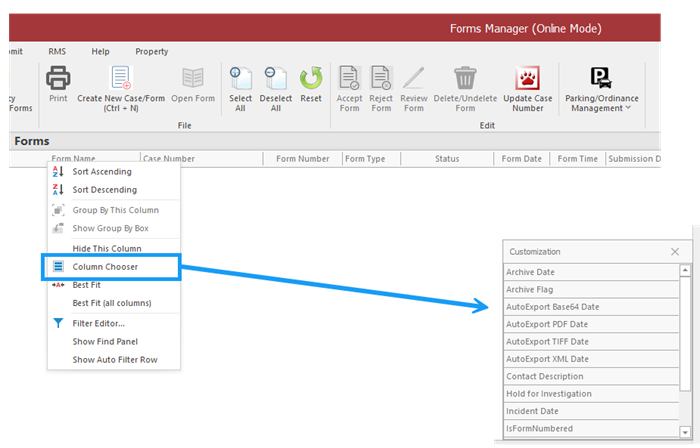Select Sort Ascending in the context menu
Screen dimensions: 700x448
click(x=102, y=172)
